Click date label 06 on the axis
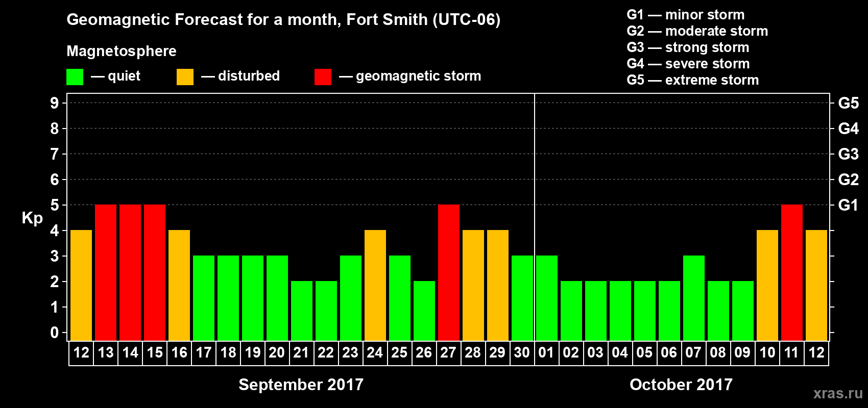 point(669,352)
